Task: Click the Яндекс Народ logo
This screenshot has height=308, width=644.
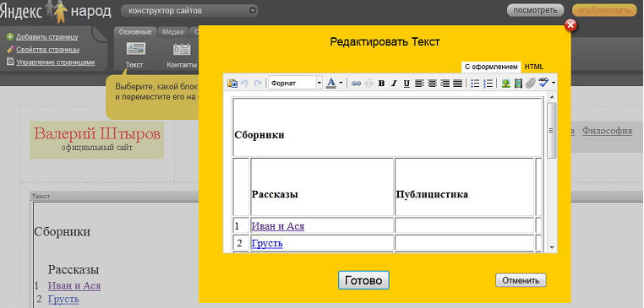Action: (56, 12)
